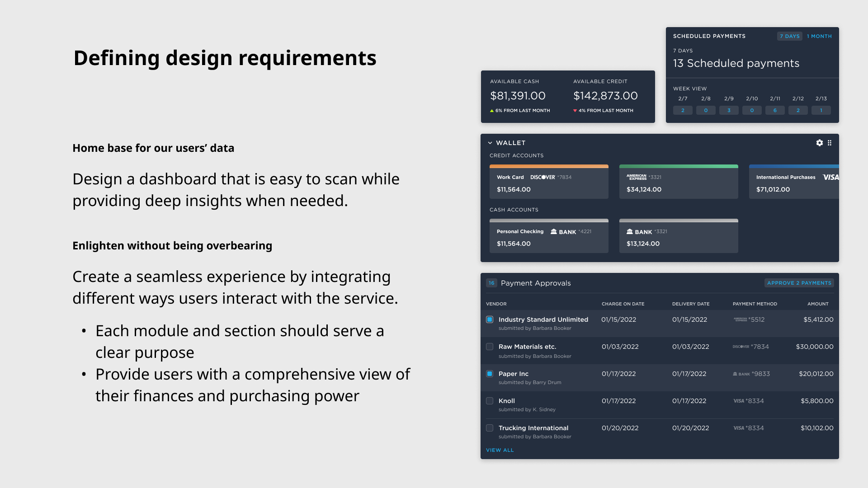This screenshot has height=488, width=868.
Task: Click the $30,000.00 amount for Raw Materials
Action: pyautogui.click(x=815, y=347)
